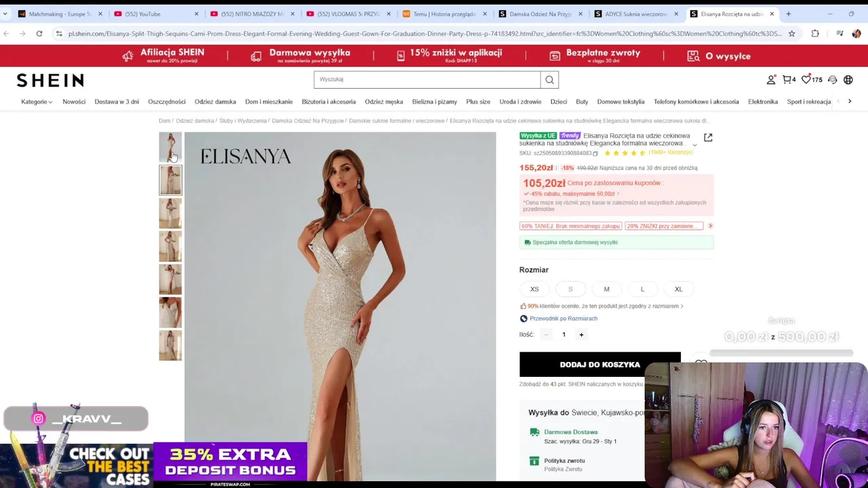
Task: Click the search magnifier button
Action: coord(549,80)
